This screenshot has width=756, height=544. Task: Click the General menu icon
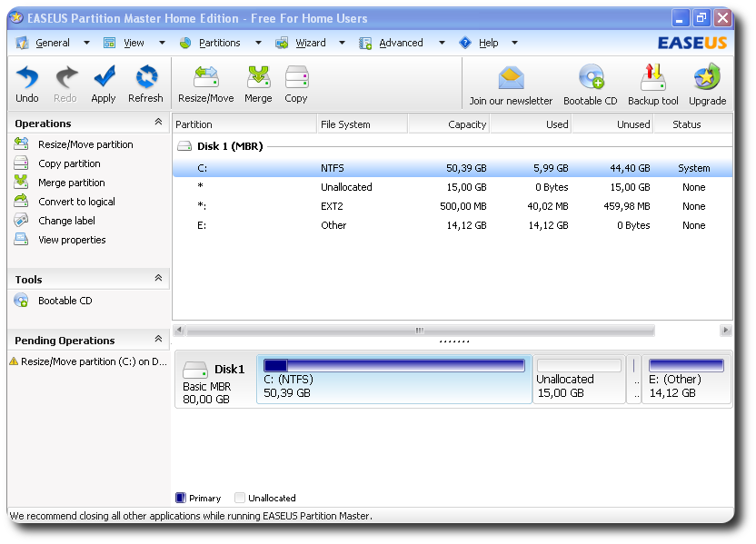(x=22, y=43)
